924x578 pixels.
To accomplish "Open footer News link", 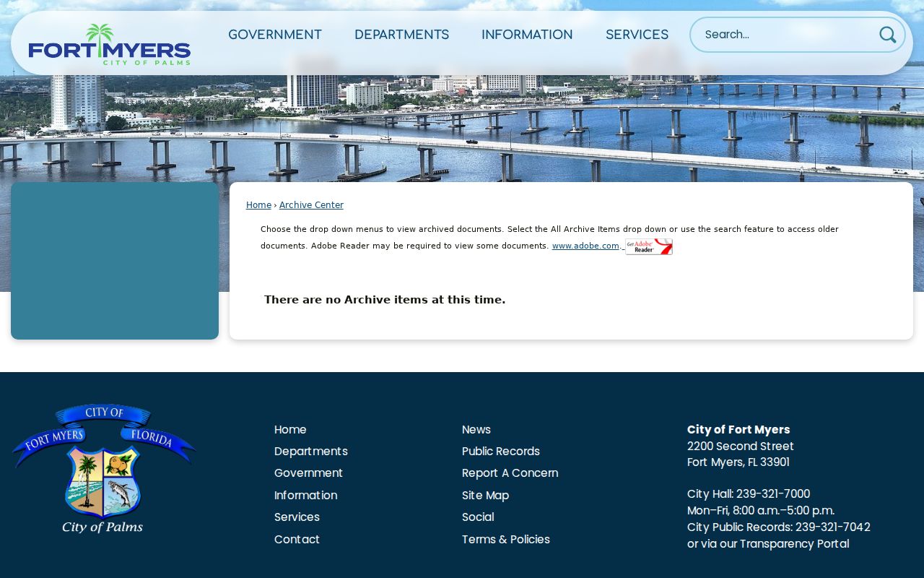I will pos(476,429).
